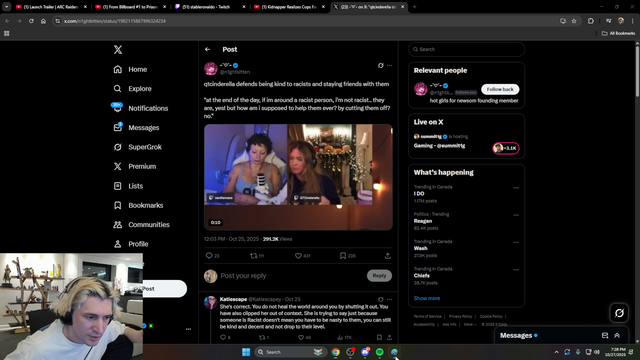
Task: Open Chrome from the taskbar
Action: click(336, 352)
